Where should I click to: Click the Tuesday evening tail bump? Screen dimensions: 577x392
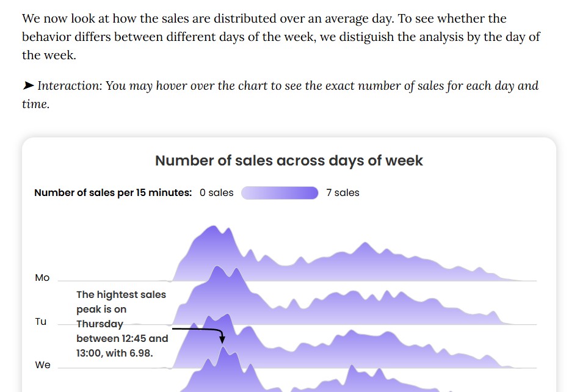493,314
